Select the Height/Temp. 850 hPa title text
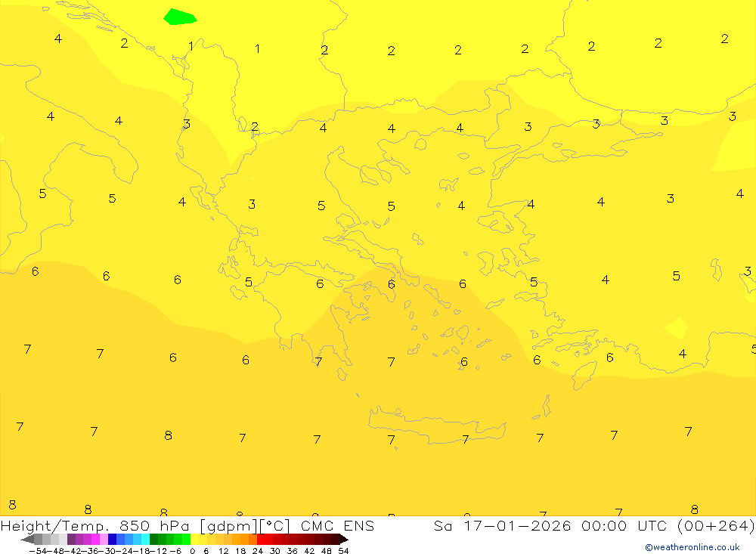 [x=97, y=525]
